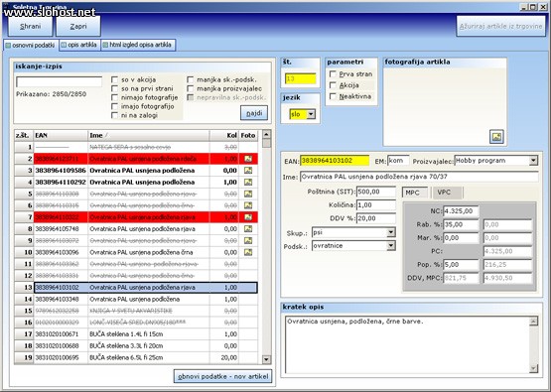Viewport: 551px width, 392px height.
Task: Check 'nimajo fotografije' filter
Action: point(114,97)
